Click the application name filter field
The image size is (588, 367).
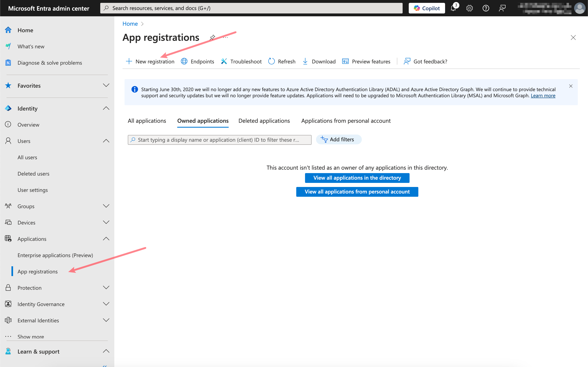(219, 140)
